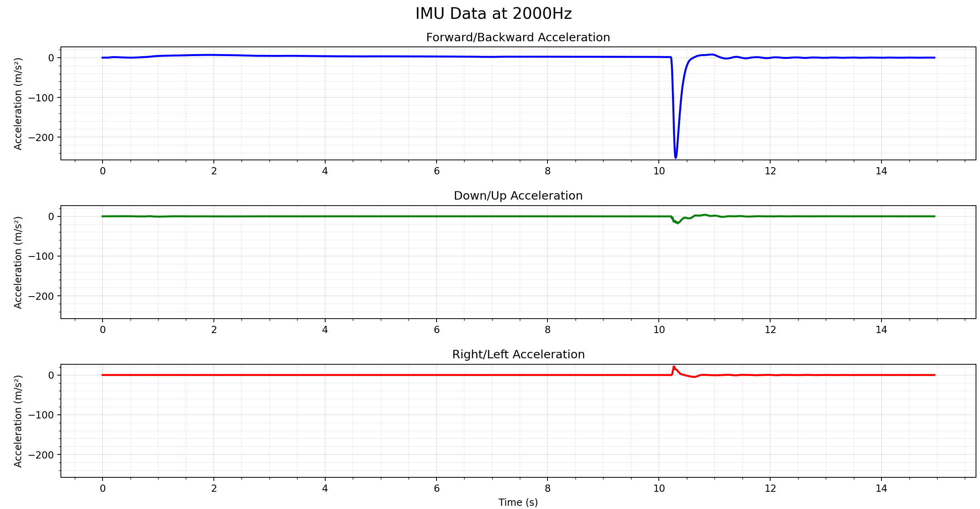The height and width of the screenshot is (509, 980).
Task: Click the Down/Up Acceleration subplot title
Action: [518, 196]
